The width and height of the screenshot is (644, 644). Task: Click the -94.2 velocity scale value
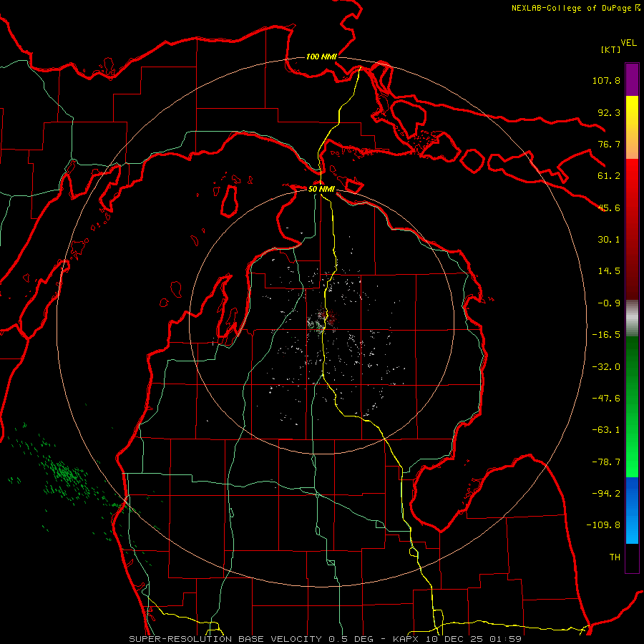pyautogui.click(x=606, y=494)
